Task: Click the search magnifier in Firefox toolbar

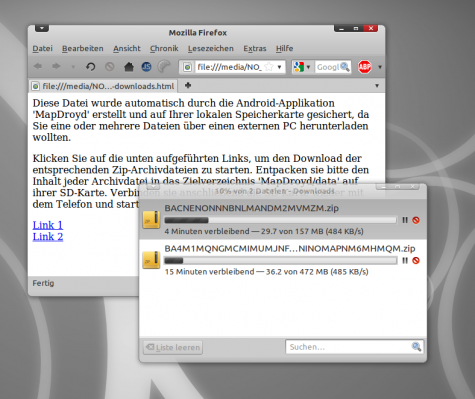Action: pos(345,67)
